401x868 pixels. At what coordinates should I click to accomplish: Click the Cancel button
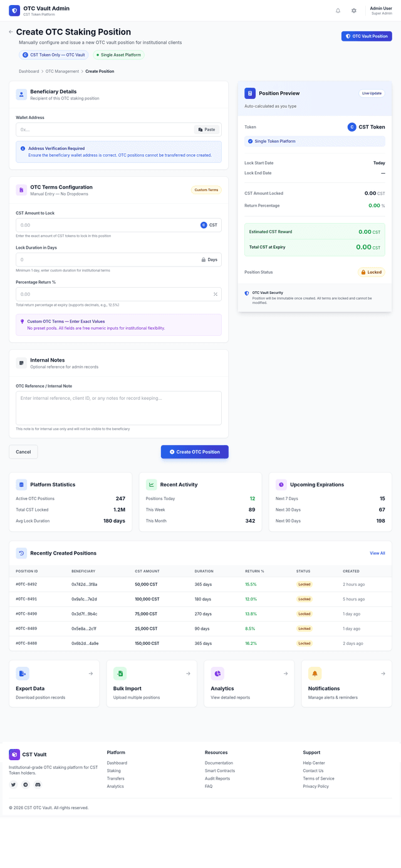click(23, 452)
